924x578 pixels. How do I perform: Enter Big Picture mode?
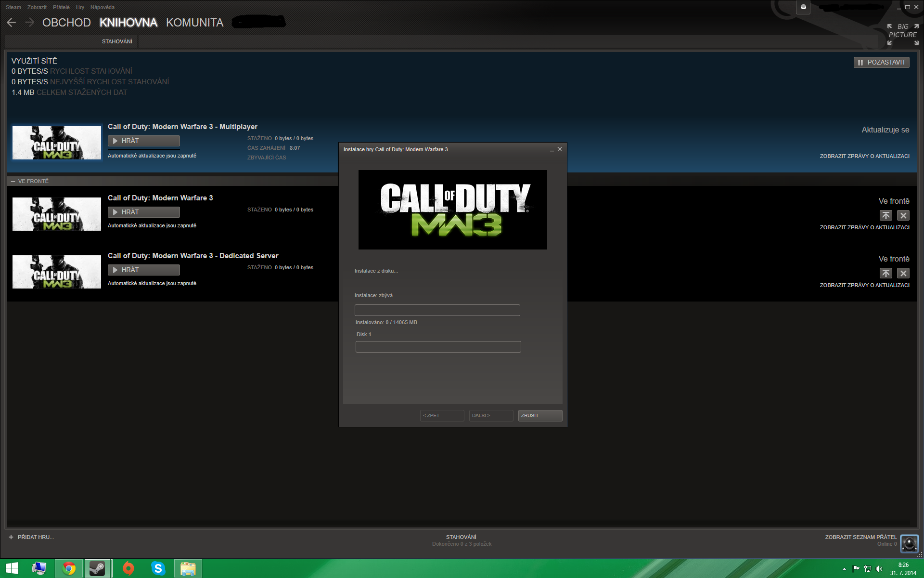(x=903, y=34)
